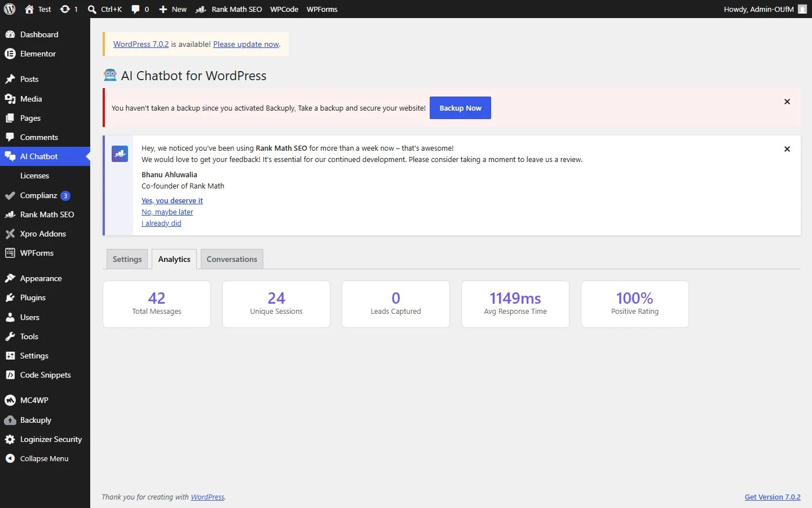Screen dimensions: 812x508
Task: Open the Rank Math SEO admin bar menu
Action: [228, 9]
